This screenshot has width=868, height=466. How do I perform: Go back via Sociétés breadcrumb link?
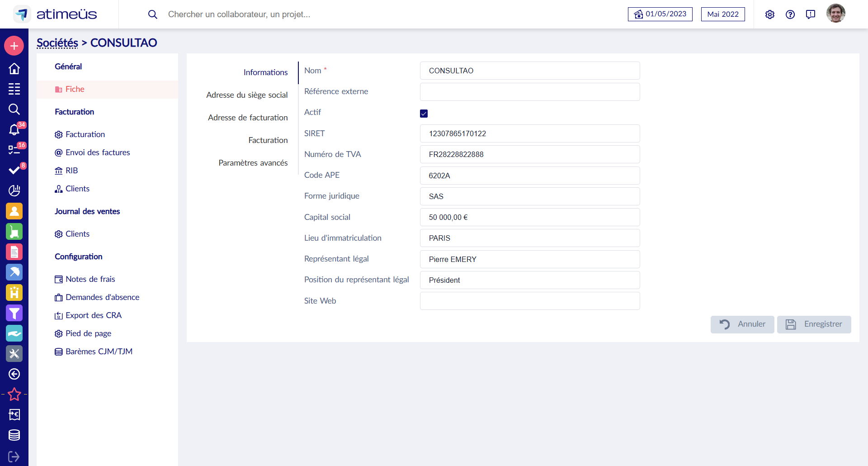[57, 43]
